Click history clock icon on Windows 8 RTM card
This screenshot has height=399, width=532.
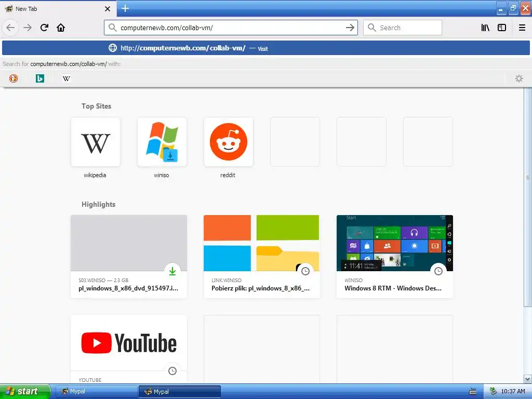click(438, 271)
